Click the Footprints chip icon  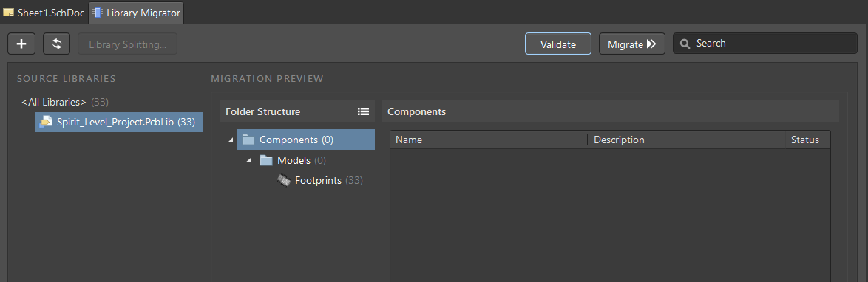point(284,180)
